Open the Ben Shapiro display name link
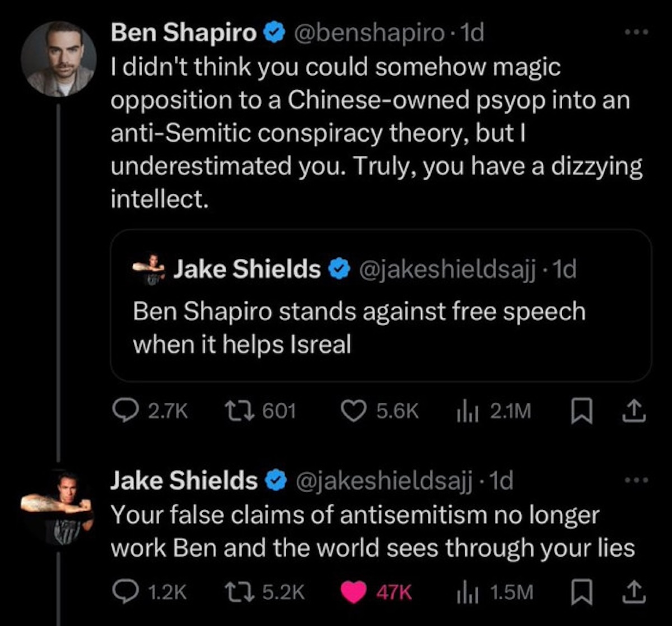This screenshot has height=626, width=672. [184, 34]
